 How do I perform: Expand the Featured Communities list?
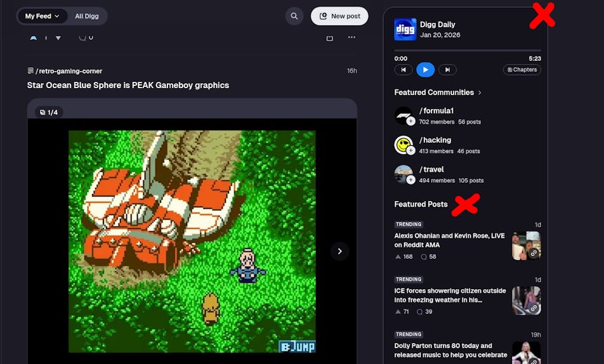(x=480, y=93)
